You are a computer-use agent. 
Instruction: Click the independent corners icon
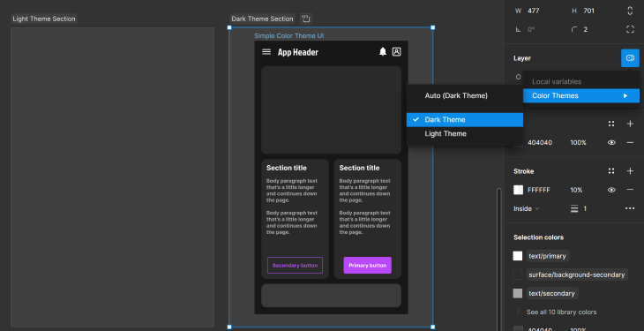click(630, 29)
